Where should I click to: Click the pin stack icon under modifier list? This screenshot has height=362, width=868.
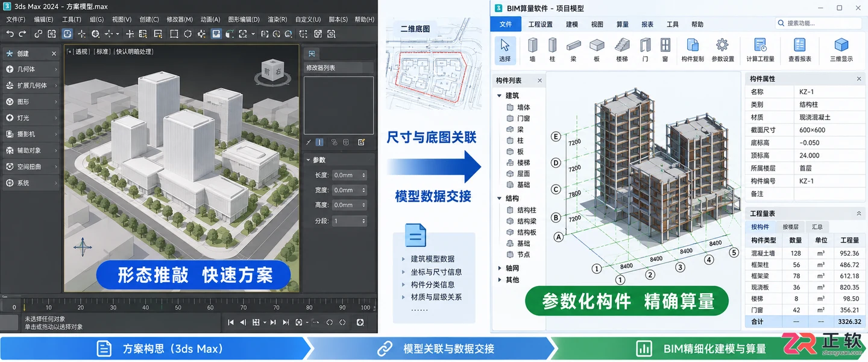point(309,142)
